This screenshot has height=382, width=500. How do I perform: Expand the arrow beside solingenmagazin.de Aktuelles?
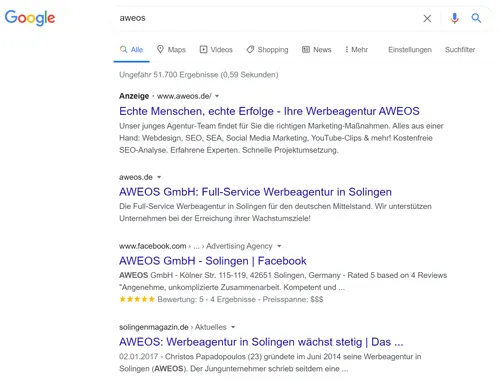coord(233,327)
